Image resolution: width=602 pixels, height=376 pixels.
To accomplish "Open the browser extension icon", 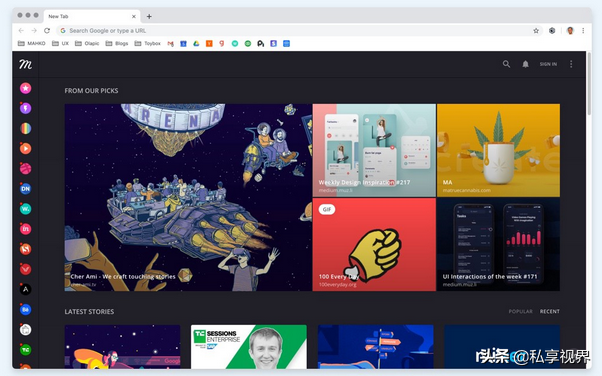I will tap(552, 31).
